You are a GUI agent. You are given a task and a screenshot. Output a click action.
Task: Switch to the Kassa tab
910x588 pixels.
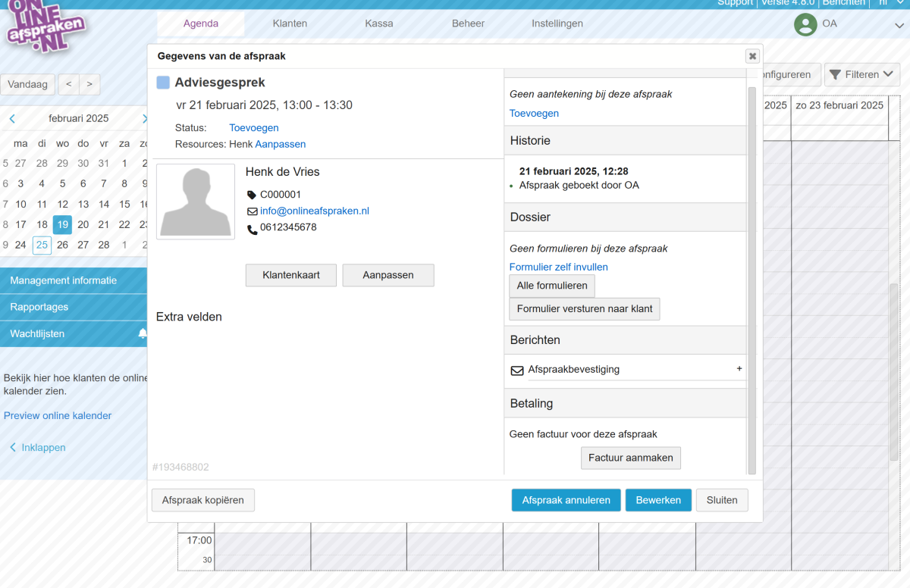click(378, 23)
